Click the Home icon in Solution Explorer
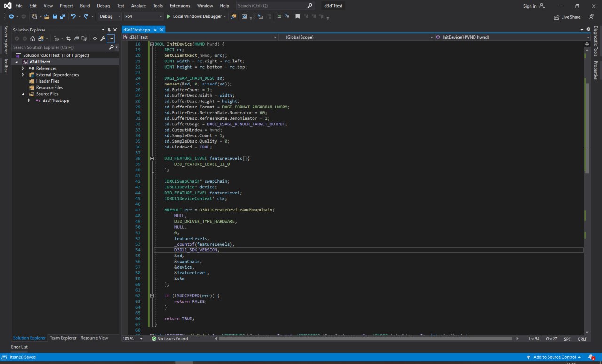The image size is (602, 364). tap(33, 39)
